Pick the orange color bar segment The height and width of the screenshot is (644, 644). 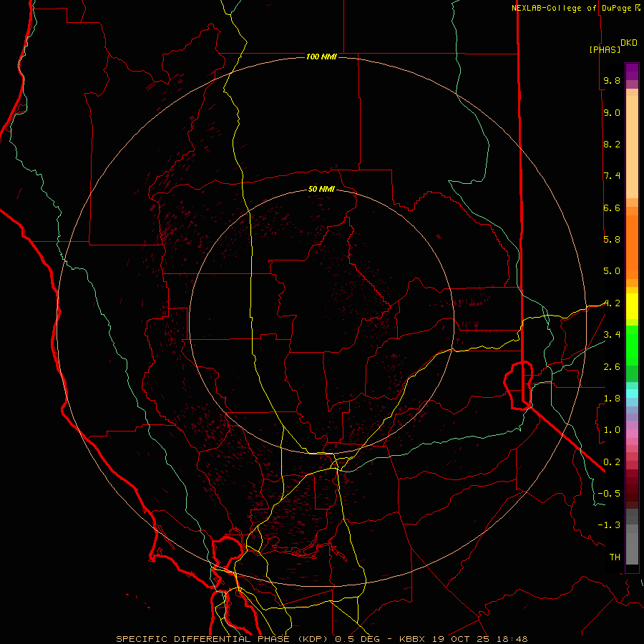(632, 248)
